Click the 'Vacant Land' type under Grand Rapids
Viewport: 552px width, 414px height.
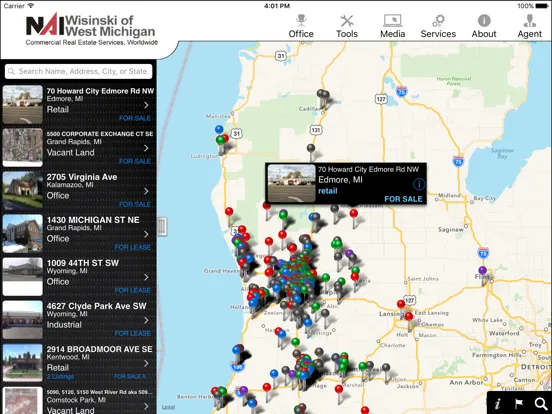click(70, 152)
